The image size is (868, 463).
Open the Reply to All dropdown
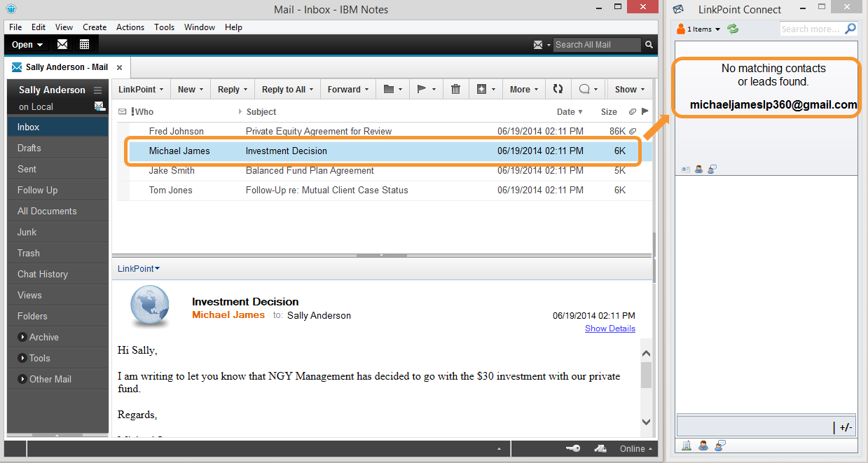288,89
